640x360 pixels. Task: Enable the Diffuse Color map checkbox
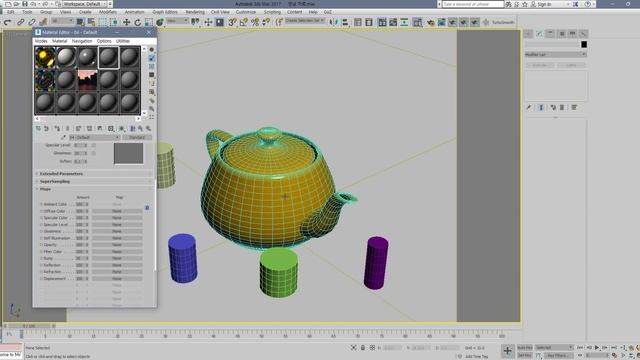(x=41, y=211)
